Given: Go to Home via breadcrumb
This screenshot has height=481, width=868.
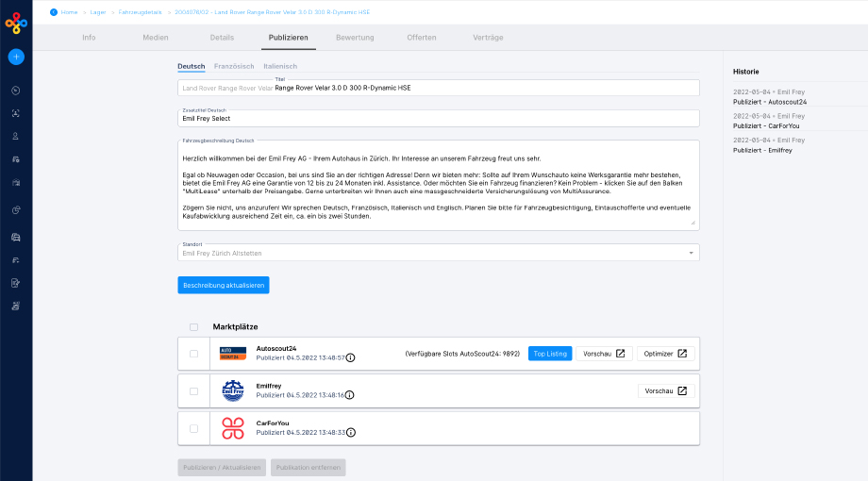Looking at the screenshot, I should (69, 12).
